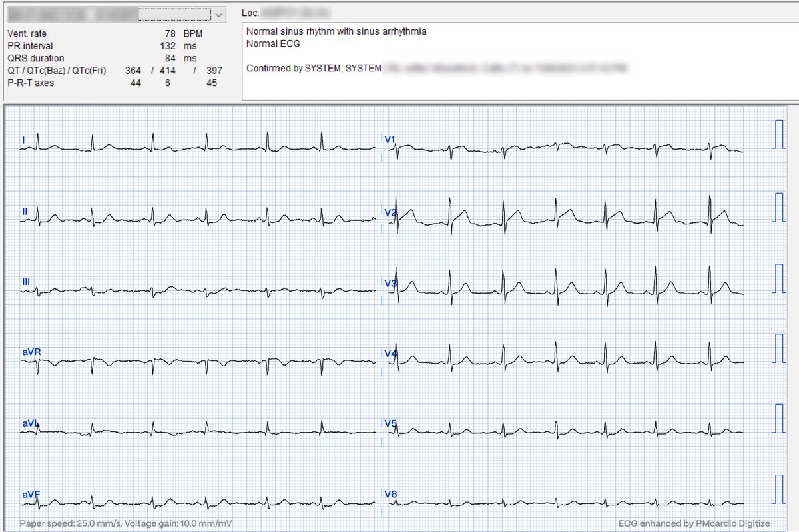Select the QTc Bazett value 414
This screenshot has height=532, width=799.
pos(168,70)
